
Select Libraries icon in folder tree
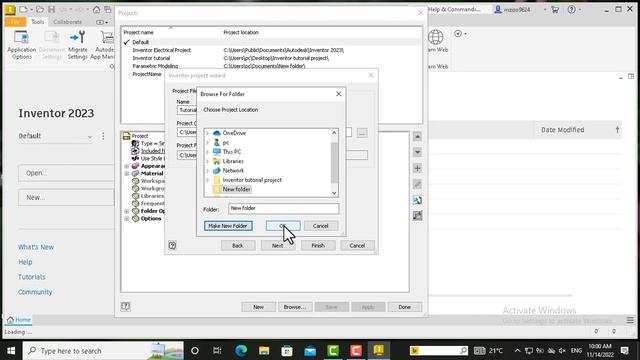(217, 161)
